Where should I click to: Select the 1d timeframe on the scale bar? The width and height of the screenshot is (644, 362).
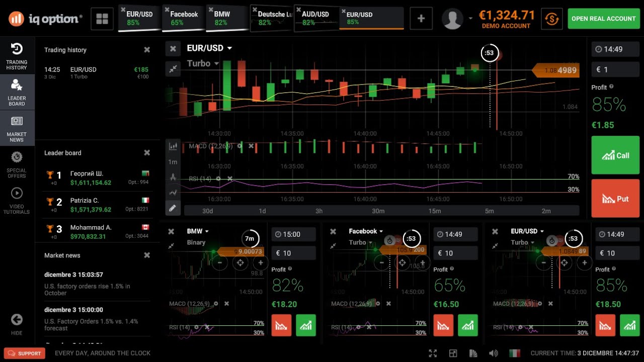[x=262, y=211]
